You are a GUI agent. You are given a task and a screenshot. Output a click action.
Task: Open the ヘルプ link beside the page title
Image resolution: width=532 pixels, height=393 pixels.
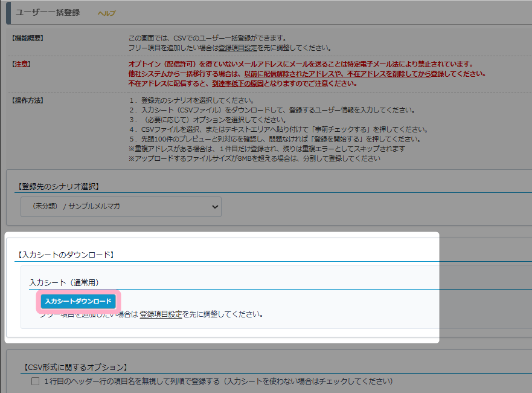(106, 13)
